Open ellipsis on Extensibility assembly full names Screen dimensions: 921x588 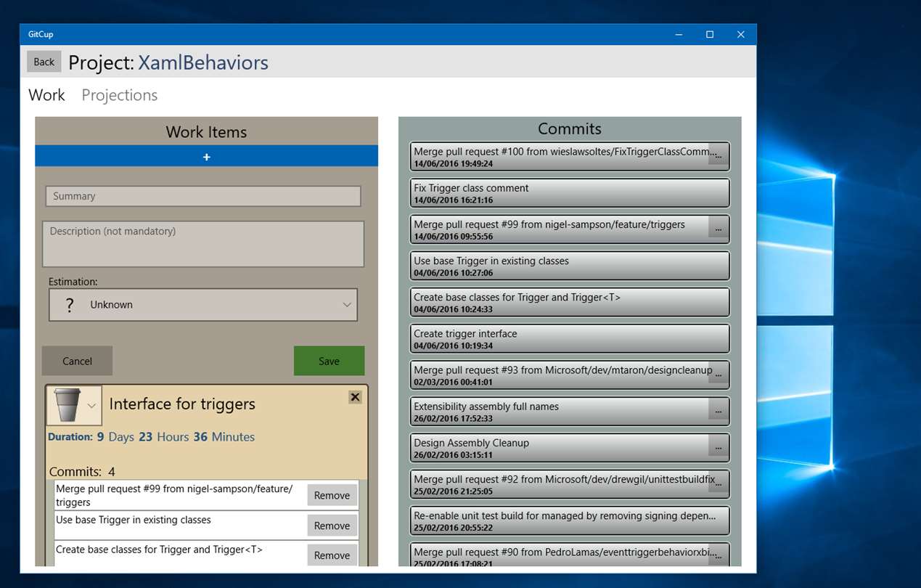(718, 410)
